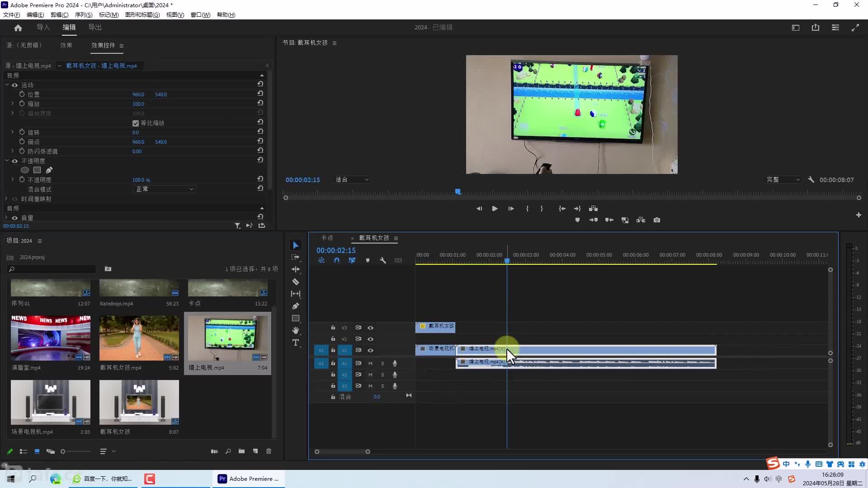The height and width of the screenshot is (488, 868).
Task: Export frame with camera icon
Action: [x=657, y=220]
